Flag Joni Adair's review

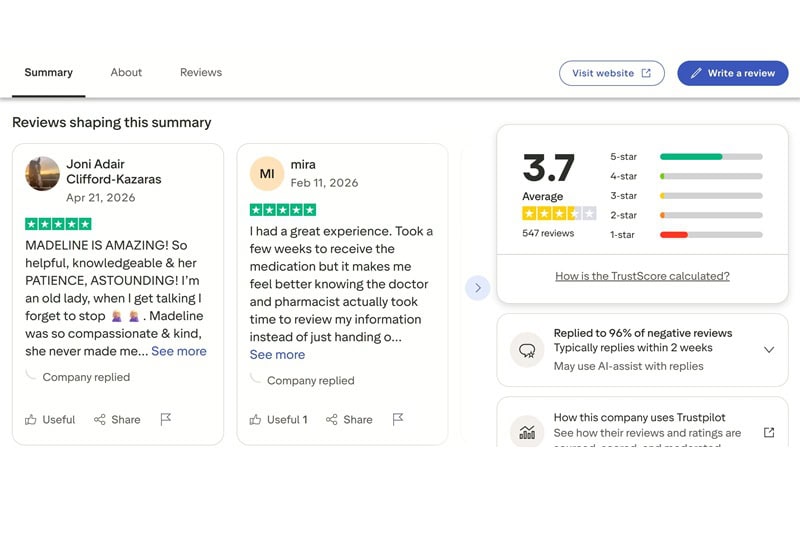click(165, 419)
